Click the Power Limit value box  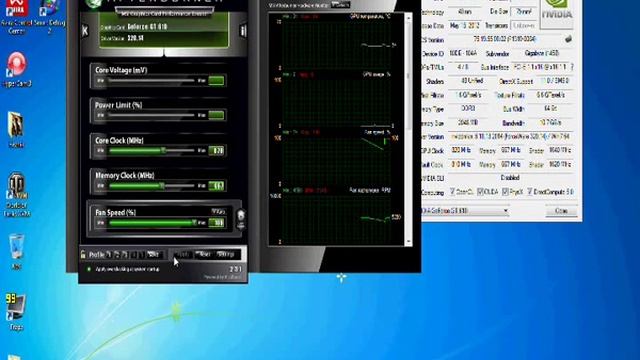(x=216, y=116)
